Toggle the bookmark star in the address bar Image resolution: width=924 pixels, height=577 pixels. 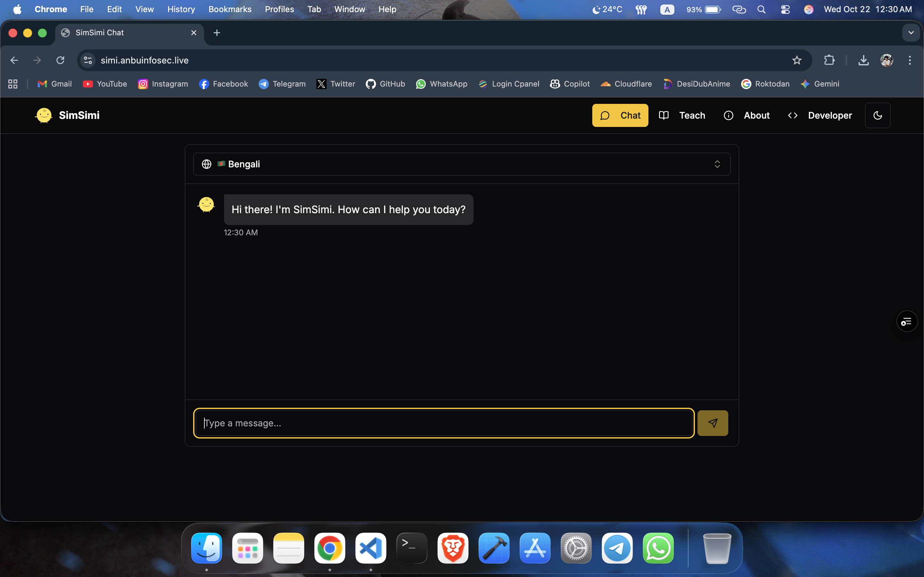point(797,60)
